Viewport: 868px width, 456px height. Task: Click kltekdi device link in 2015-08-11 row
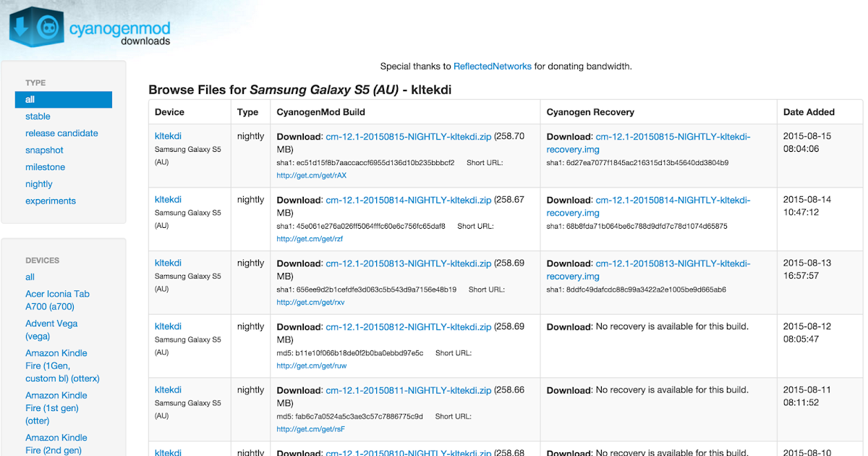coord(168,390)
